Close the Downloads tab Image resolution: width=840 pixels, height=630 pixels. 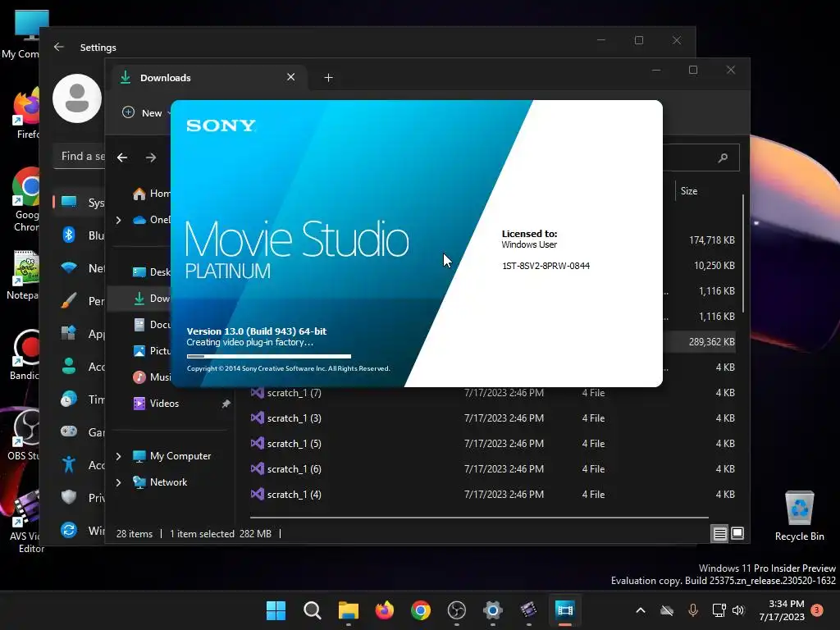point(291,77)
